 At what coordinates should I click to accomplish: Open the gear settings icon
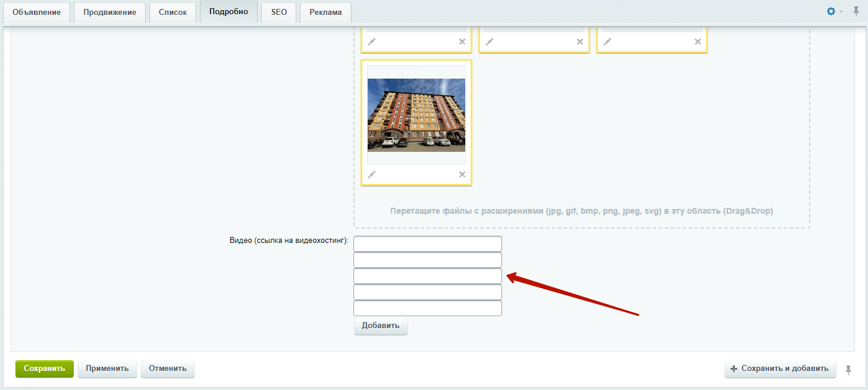click(x=831, y=11)
